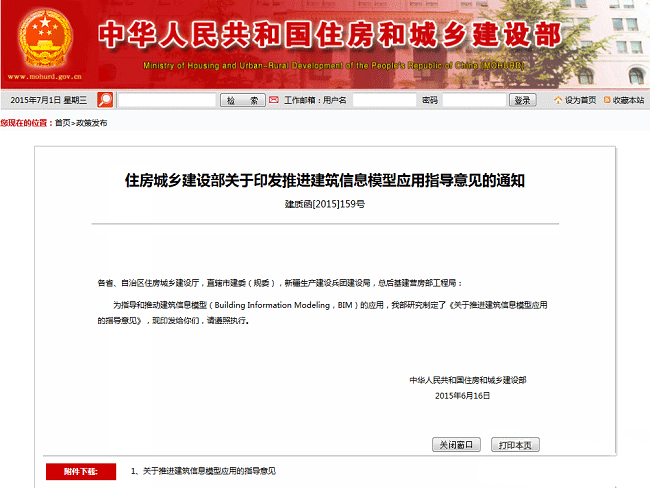This screenshot has width=650, height=488.
Task: Focus the 密码 password input field
Action: point(474,100)
